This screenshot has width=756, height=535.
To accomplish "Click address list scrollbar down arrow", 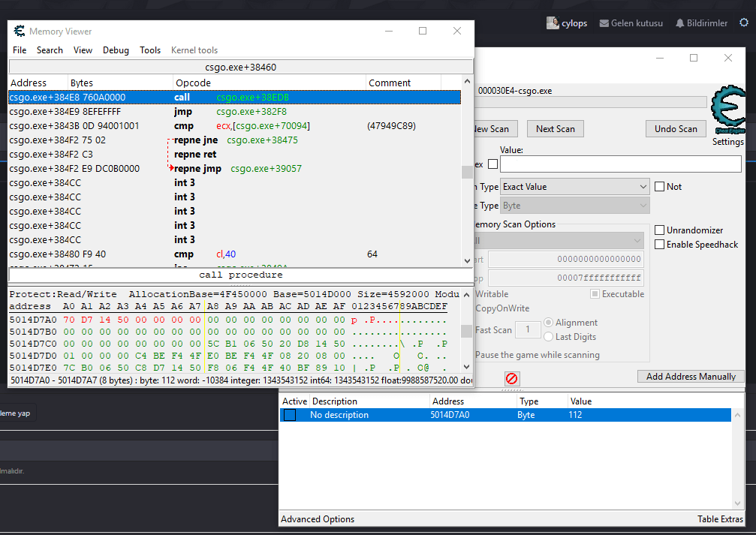I will pyautogui.click(x=738, y=503).
